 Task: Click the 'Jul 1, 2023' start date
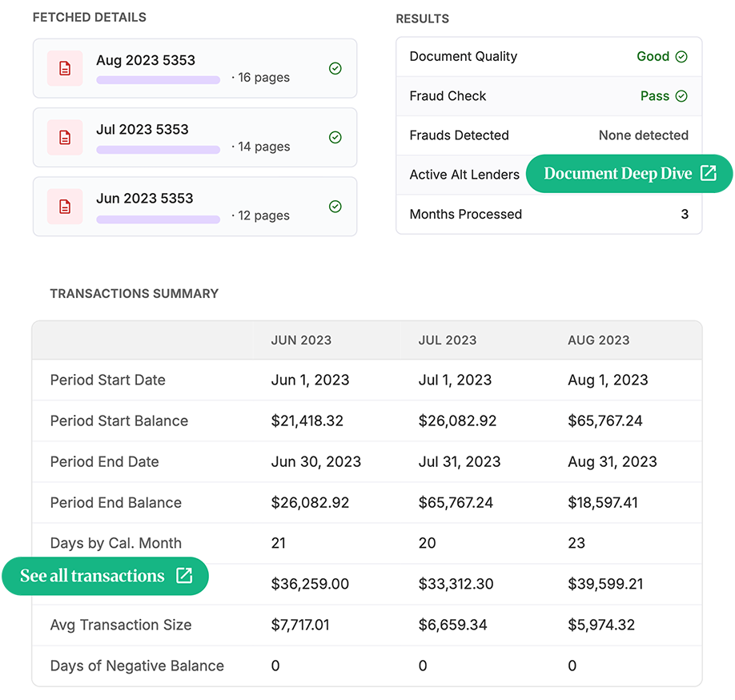click(x=455, y=380)
